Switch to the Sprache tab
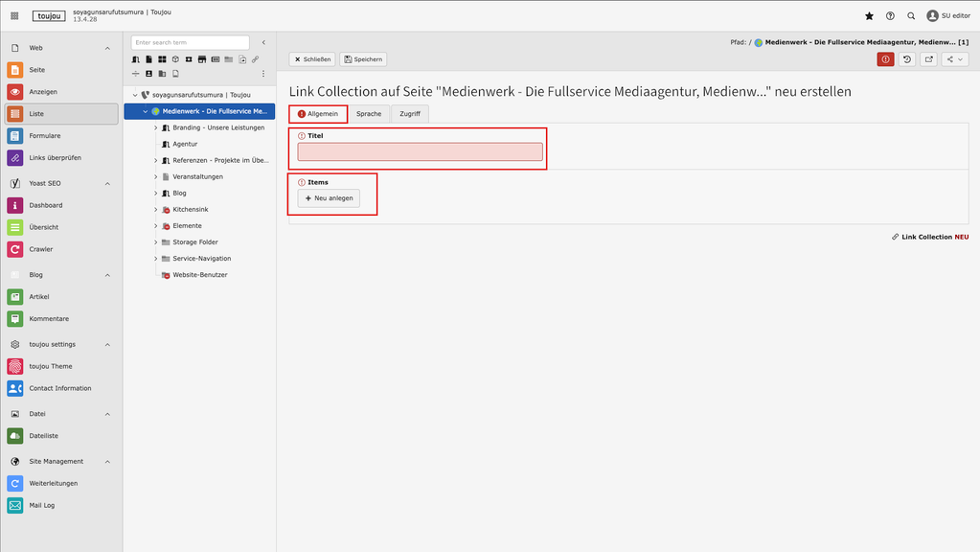 pyautogui.click(x=369, y=114)
